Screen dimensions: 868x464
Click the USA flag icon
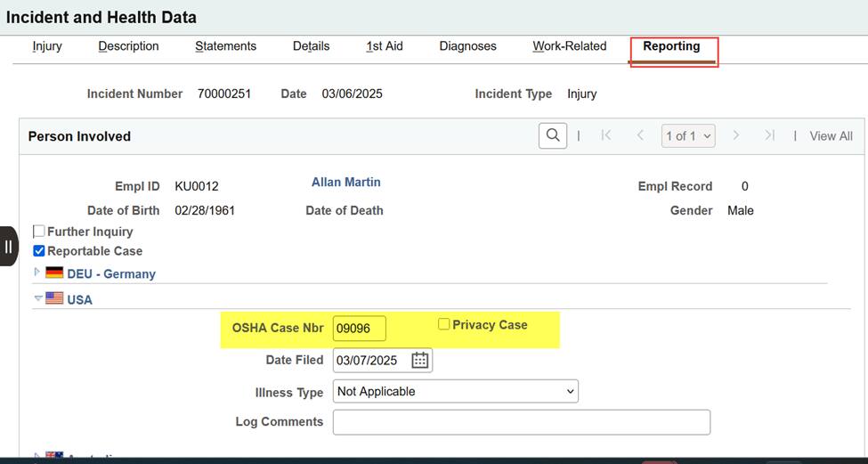click(54, 299)
